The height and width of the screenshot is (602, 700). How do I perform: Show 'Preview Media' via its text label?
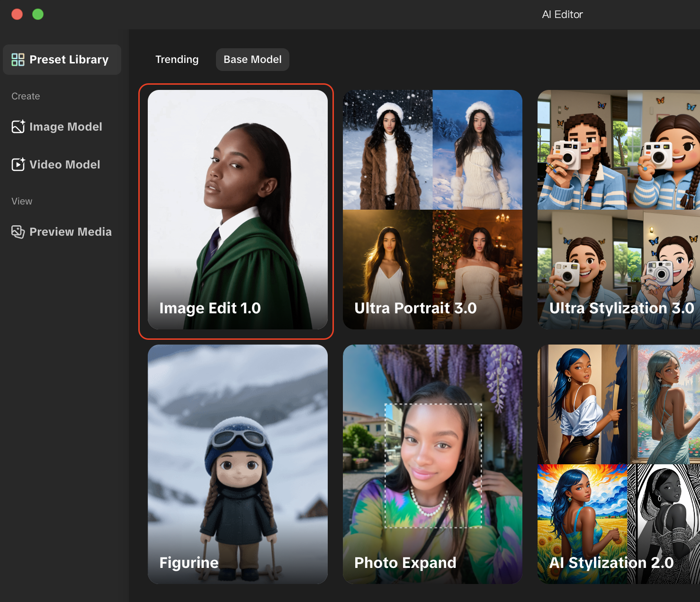click(x=71, y=232)
